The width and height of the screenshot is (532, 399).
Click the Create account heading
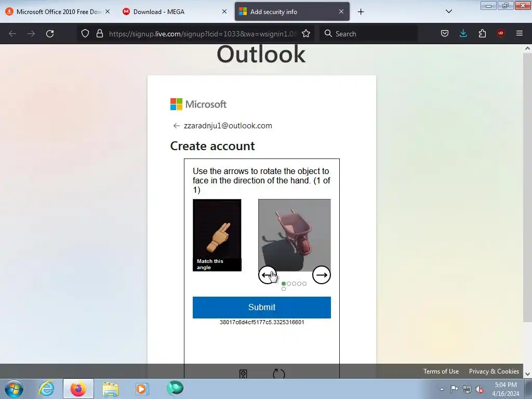coord(212,146)
